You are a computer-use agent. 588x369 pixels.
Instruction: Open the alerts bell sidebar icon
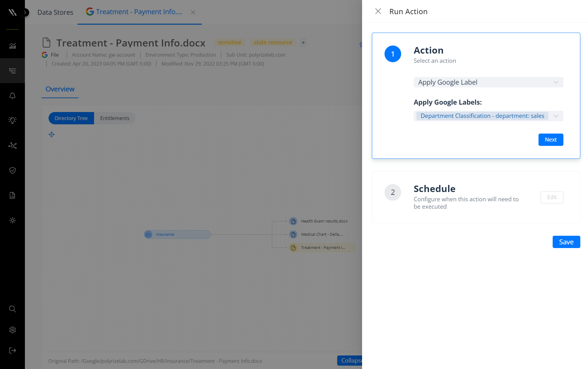(x=12, y=96)
